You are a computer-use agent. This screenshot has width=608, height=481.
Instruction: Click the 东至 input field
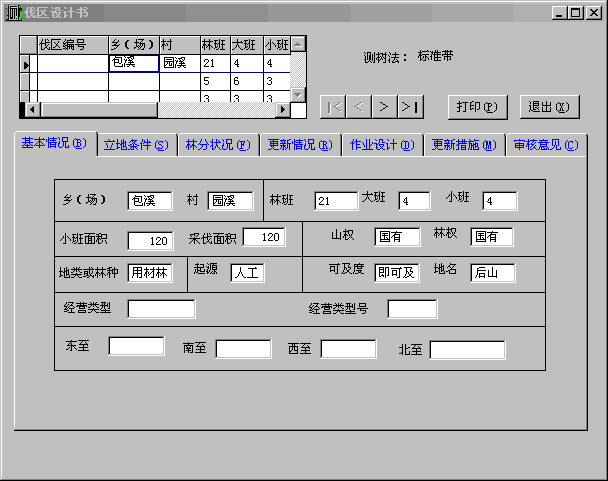[x=136, y=346]
